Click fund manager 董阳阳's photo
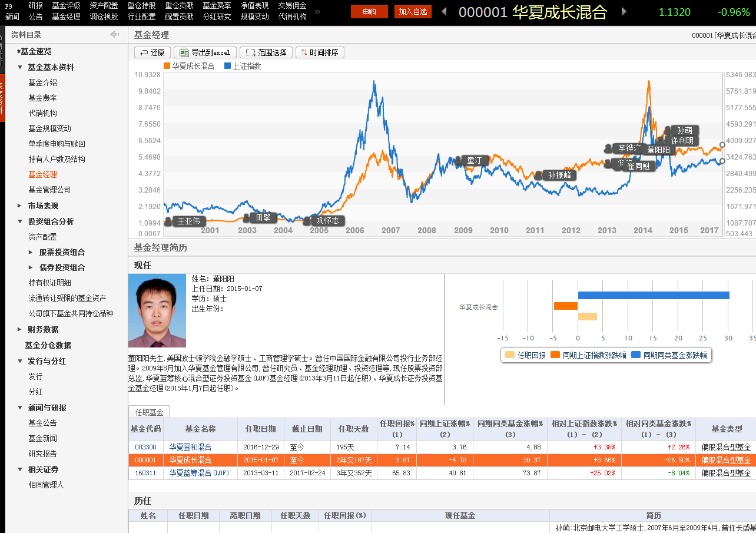This screenshot has width=756, height=533. 157,310
